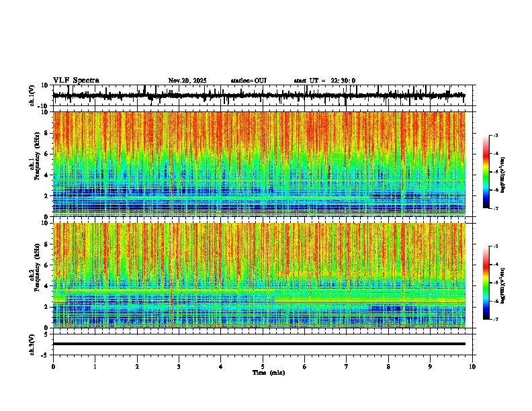Click the "ch.3(V)" axis label
Viewport: 532px width, 411px height.
click(x=32, y=345)
